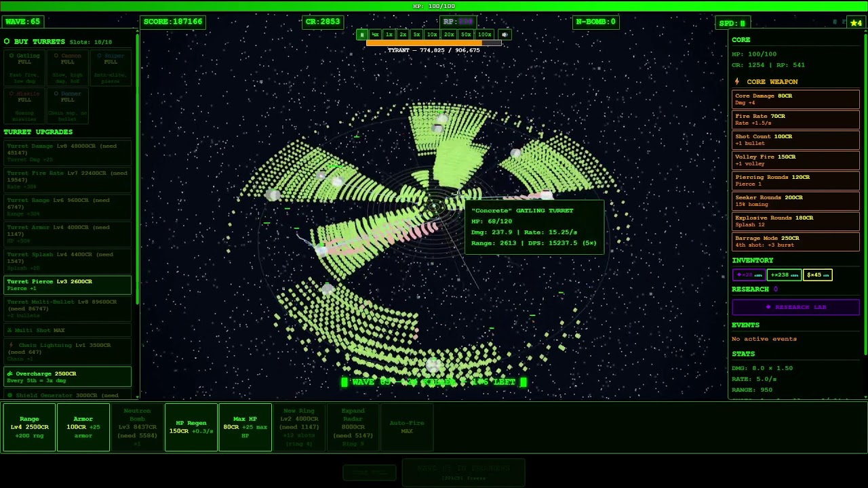Click the CORE WEAPON lightning icon
The height and width of the screenshot is (488, 868).
coord(737,81)
